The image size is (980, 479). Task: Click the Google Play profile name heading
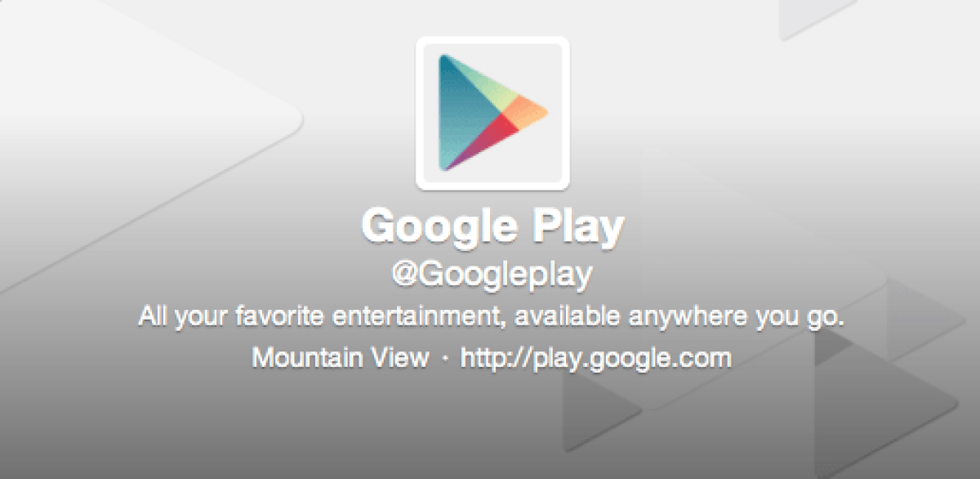pos(492,227)
